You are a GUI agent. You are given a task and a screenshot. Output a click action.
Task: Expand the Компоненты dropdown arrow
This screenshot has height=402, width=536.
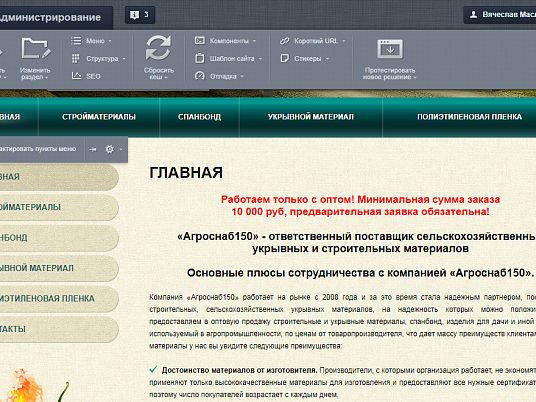click(254, 41)
